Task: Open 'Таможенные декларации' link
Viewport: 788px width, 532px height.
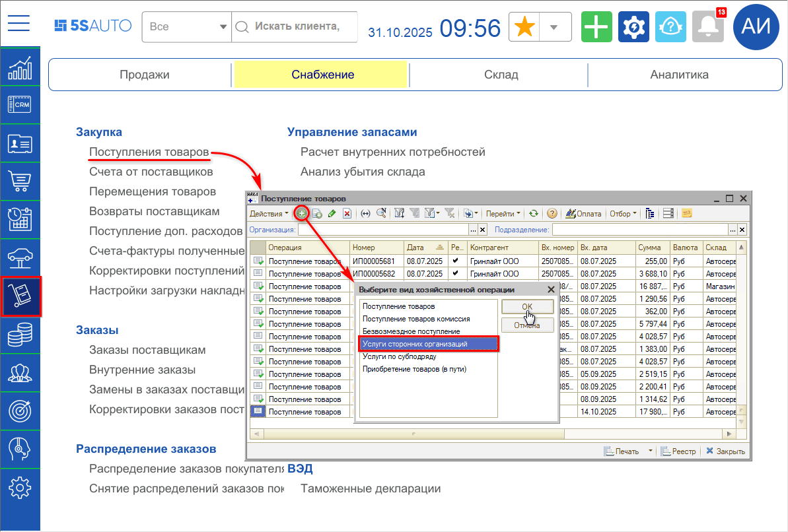Action: (x=370, y=488)
